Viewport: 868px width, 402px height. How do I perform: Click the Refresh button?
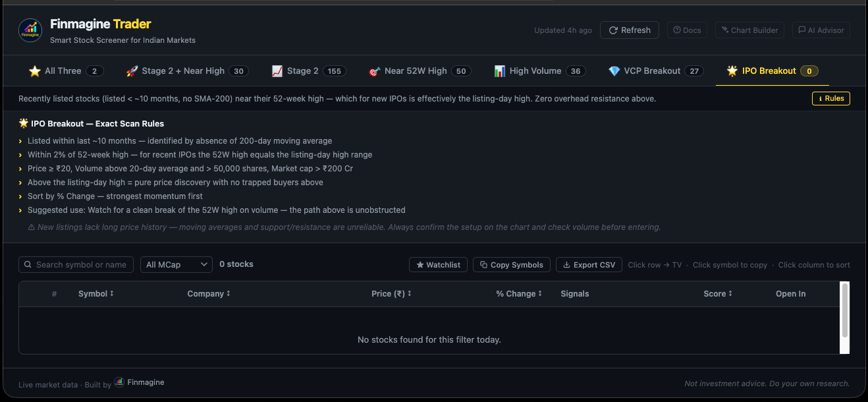coord(629,30)
